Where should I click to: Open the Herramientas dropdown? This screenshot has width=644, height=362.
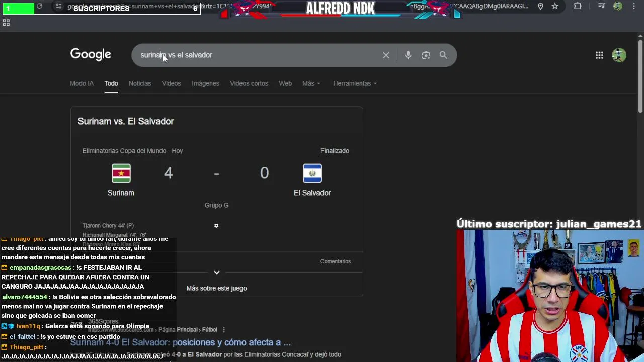(355, 83)
